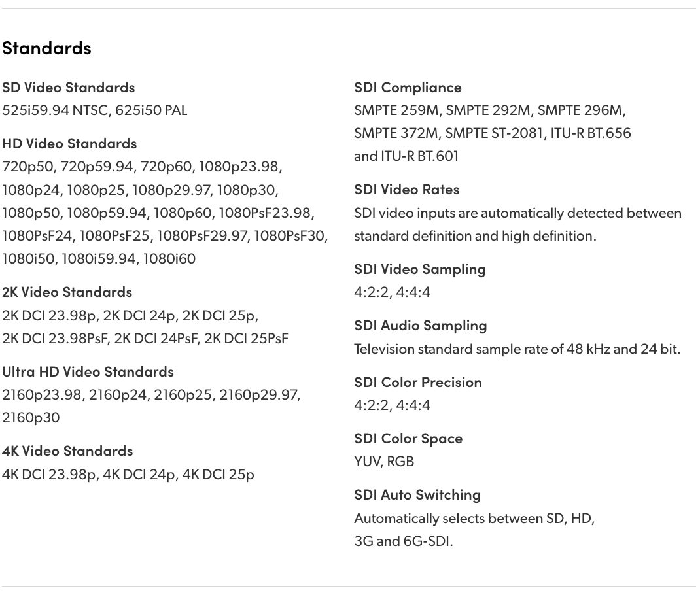Image resolution: width=700 pixels, height=595 pixels.
Task: Click the "3G and 6G-SDI." text line
Action: point(403,541)
